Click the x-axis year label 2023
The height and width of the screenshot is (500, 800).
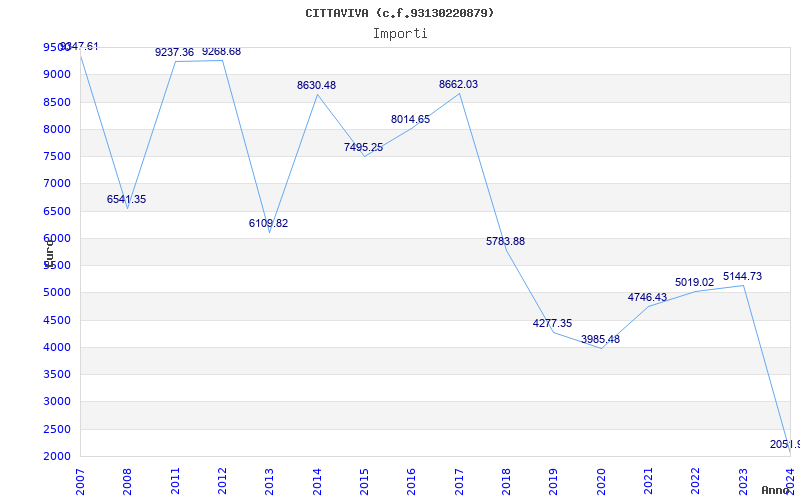[x=743, y=482]
